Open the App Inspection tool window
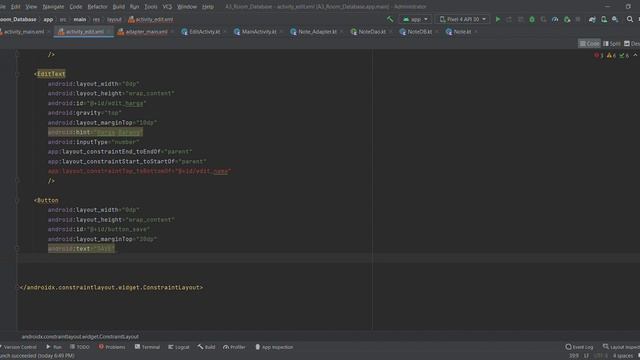The width and height of the screenshot is (640, 360). (x=274, y=347)
